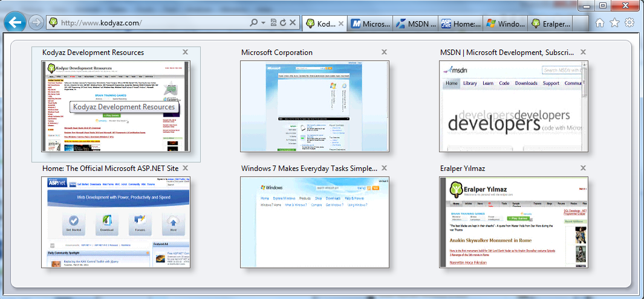Switch to the Windows browser tab
Viewport: 644px width, 299px height.
click(x=505, y=24)
